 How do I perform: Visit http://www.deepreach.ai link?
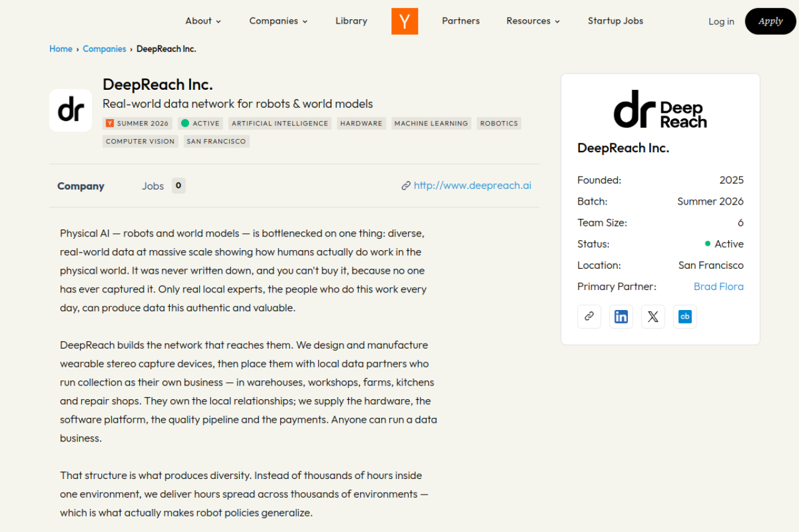(x=473, y=185)
